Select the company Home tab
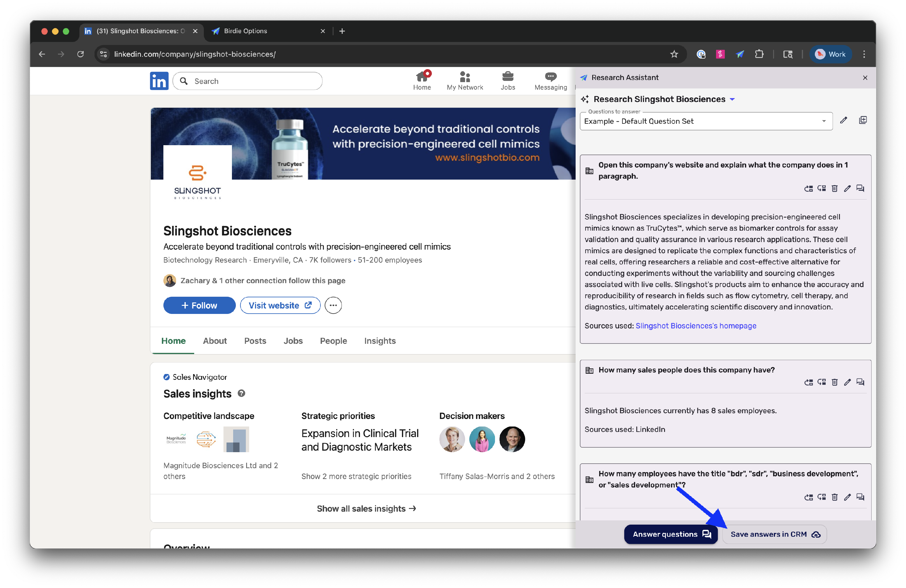The image size is (906, 588). 173,341
